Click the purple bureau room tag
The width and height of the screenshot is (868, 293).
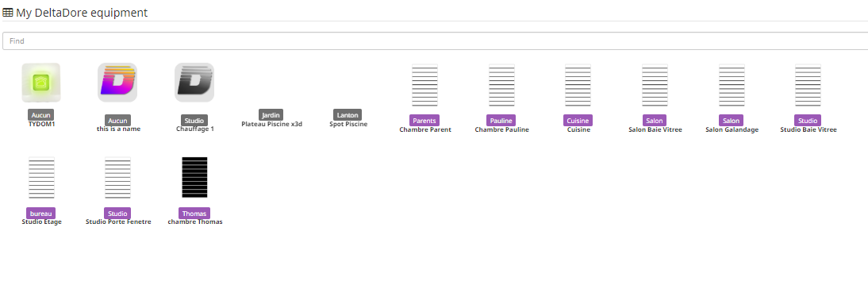[x=41, y=214]
